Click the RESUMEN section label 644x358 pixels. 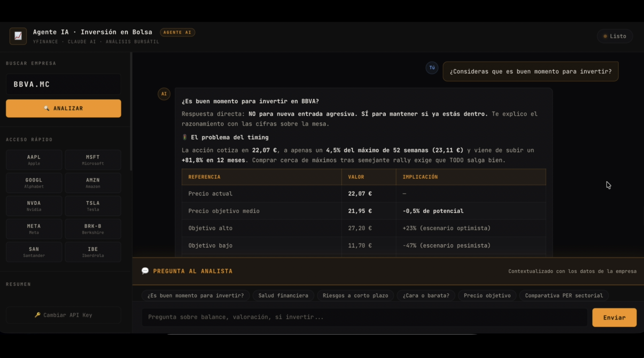(x=18, y=284)
